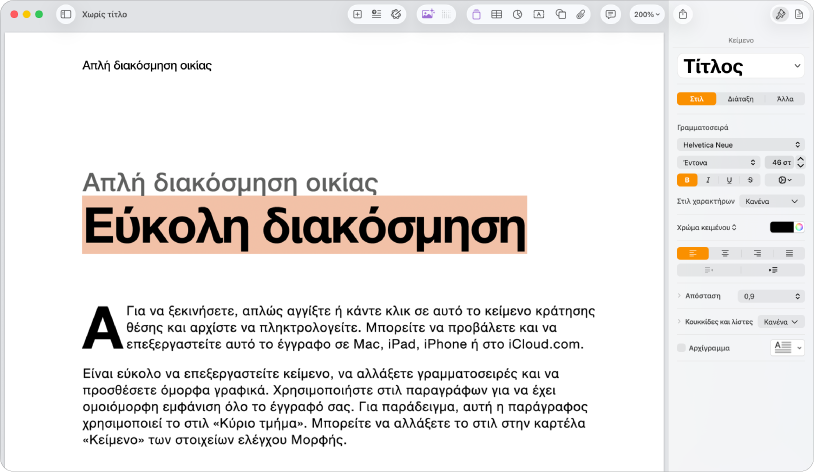Screen dimensions: 814x473
Task: Click the purple clipboard insert icon
Action: [x=476, y=15]
